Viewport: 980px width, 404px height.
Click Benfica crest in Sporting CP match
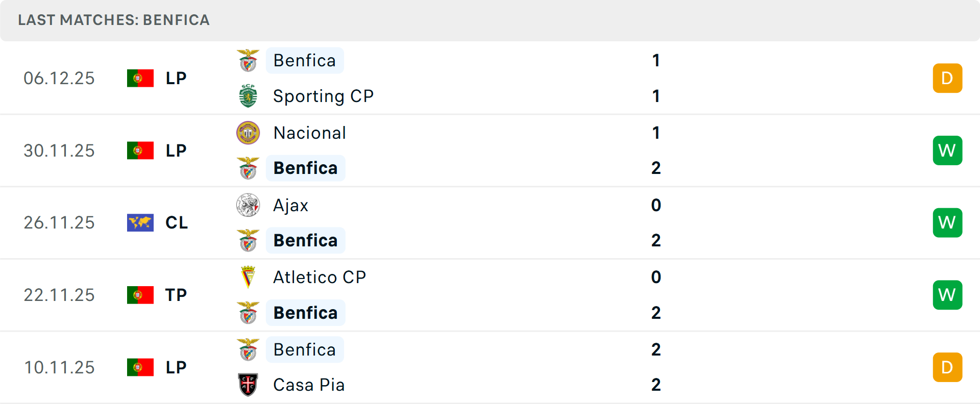[248, 60]
